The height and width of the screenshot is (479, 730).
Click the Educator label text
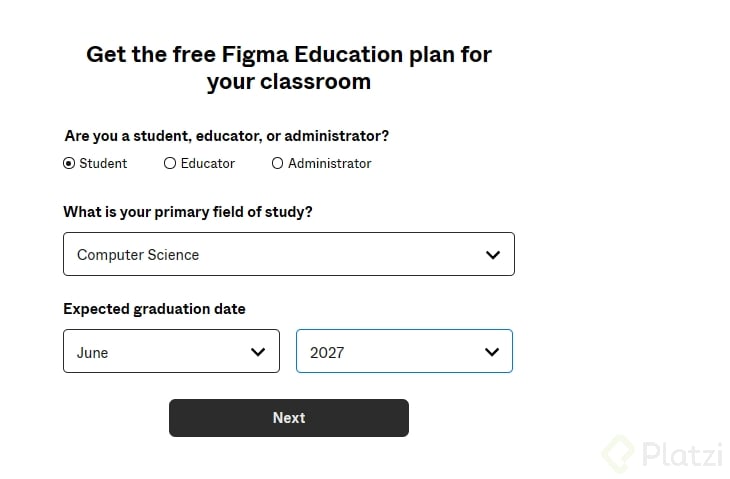(x=208, y=163)
